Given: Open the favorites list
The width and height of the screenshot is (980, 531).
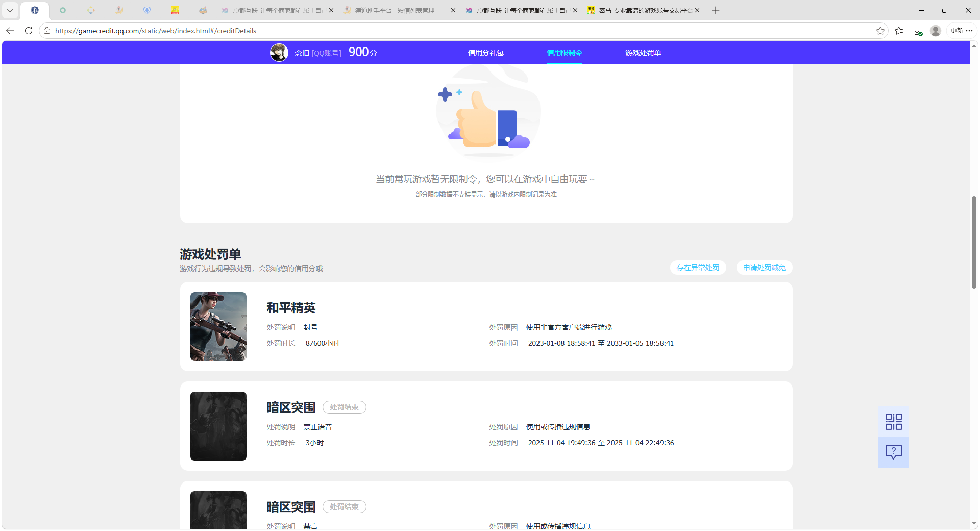Looking at the screenshot, I should click(x=899, y=31).
